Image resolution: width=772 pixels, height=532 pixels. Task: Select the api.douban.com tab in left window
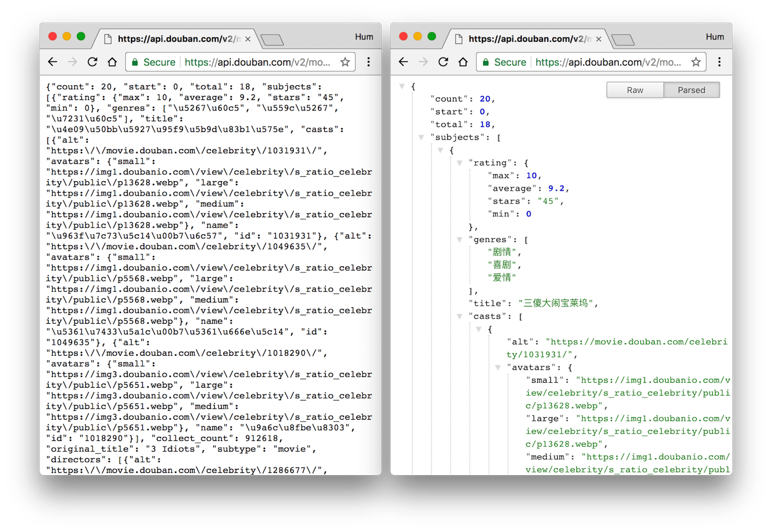coord(177,39)
